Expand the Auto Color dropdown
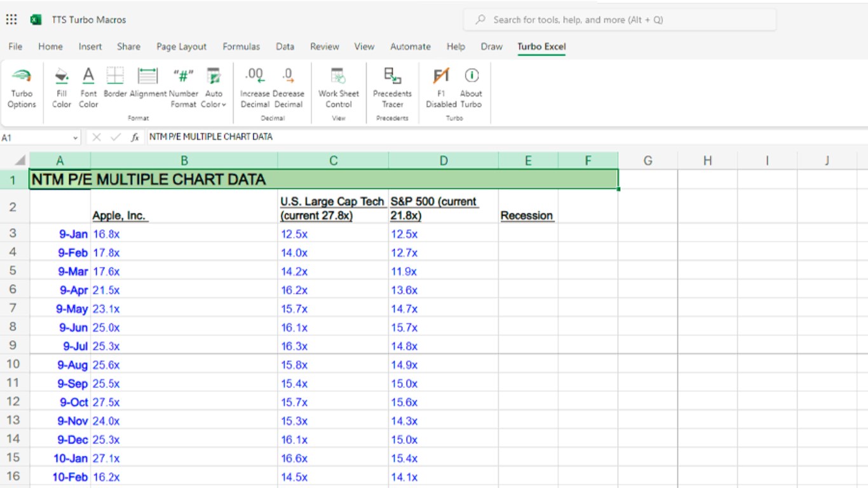This screenshot has height=488, width=868. pos(214,104)
